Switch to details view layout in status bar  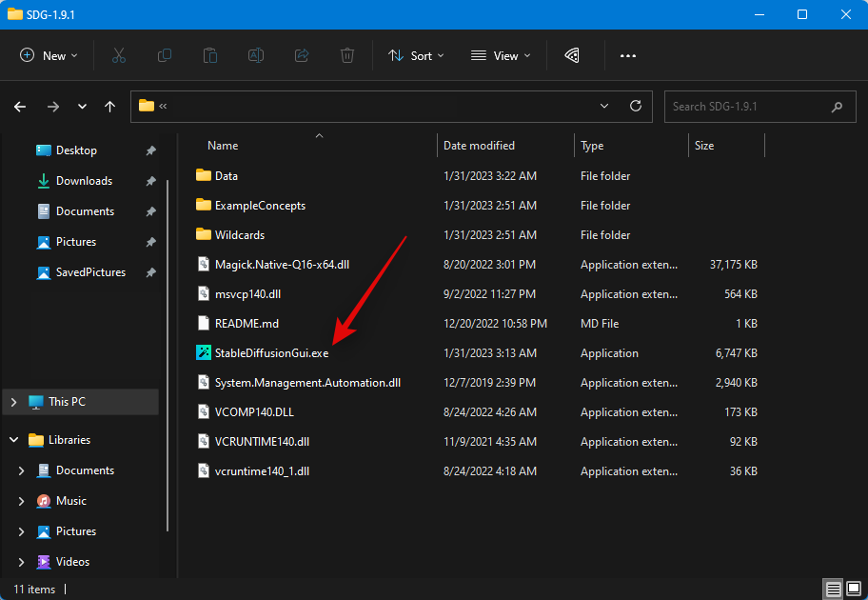point(834,590)
